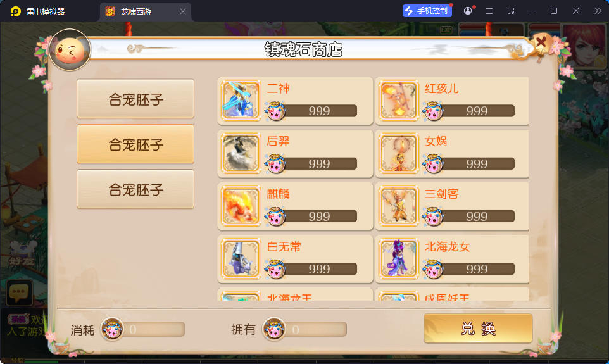Close the 镇魂石商店 shop panel
The width and height of the screenshot is (609, 364).
(x=541, y=42)
